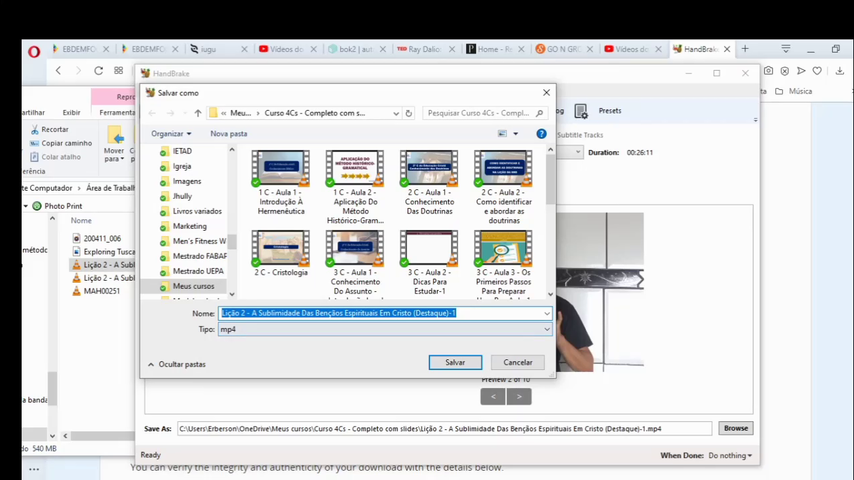Refresh the folder view in the address bar
This screenshot has height=480, width=854.
click(x=408, y=113)
